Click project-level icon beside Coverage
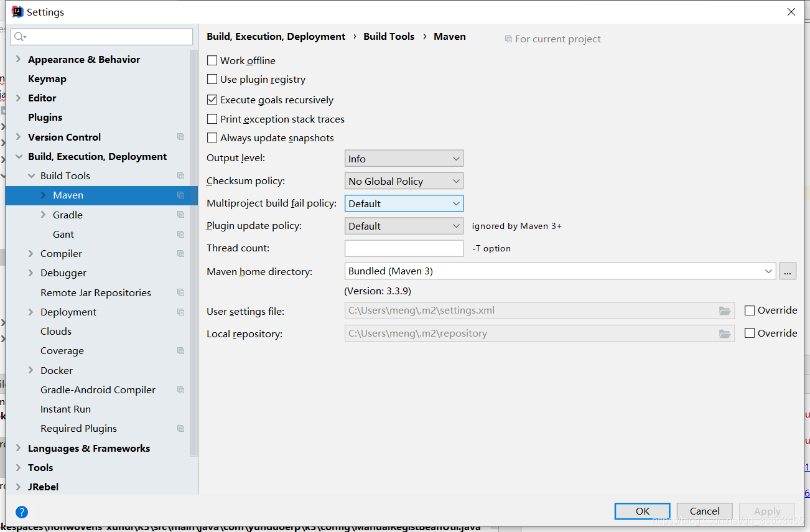Screen dimensions: 810x532 point(180,350)
